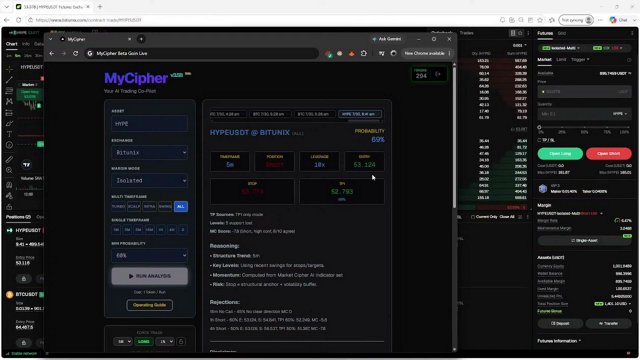Screen dimensions: 640x360
Task: Bookmark the Bitunix page with star icon
Action: [540, 20]
